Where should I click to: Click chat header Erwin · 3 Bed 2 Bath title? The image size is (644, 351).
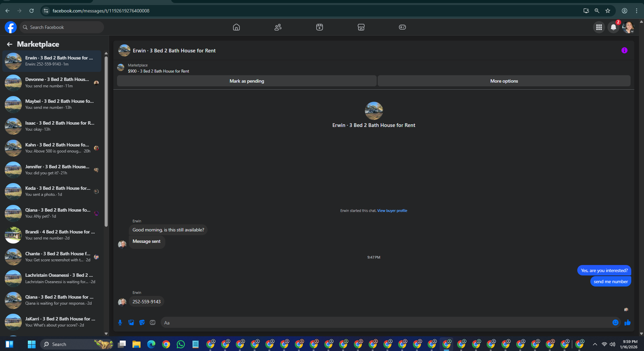click(x=174, y=51)
